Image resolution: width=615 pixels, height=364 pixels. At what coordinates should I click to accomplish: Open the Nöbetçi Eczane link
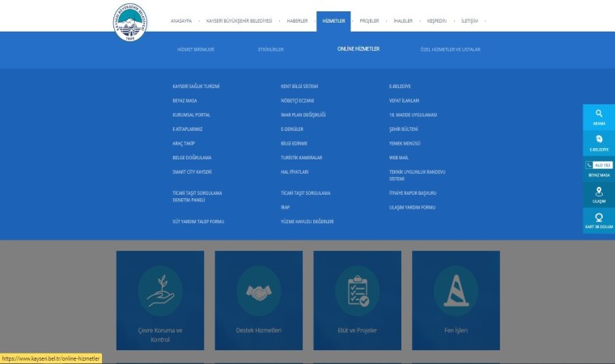click(296, 100)
